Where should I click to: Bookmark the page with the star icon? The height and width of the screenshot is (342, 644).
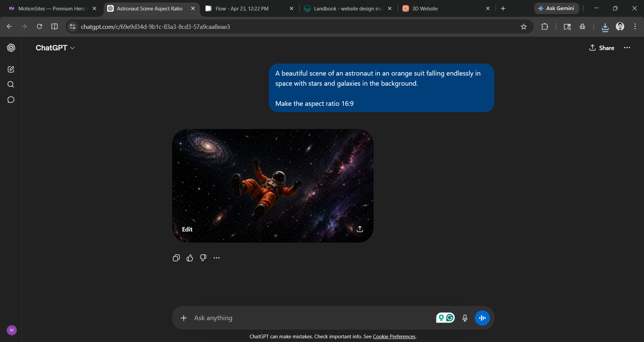(x=524, y=27)
